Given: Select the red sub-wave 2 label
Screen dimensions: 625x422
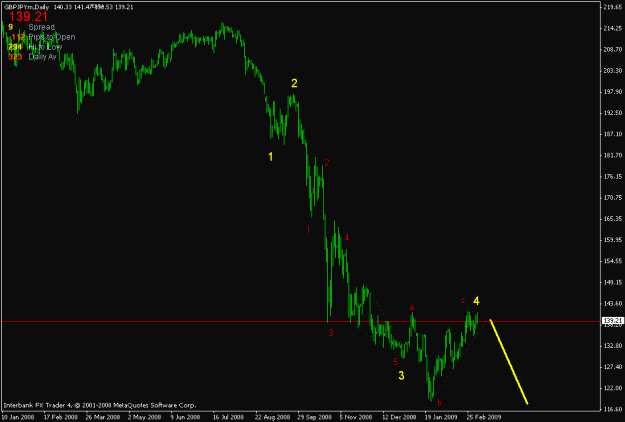Looking at the screenshot, I should (327, 162).
